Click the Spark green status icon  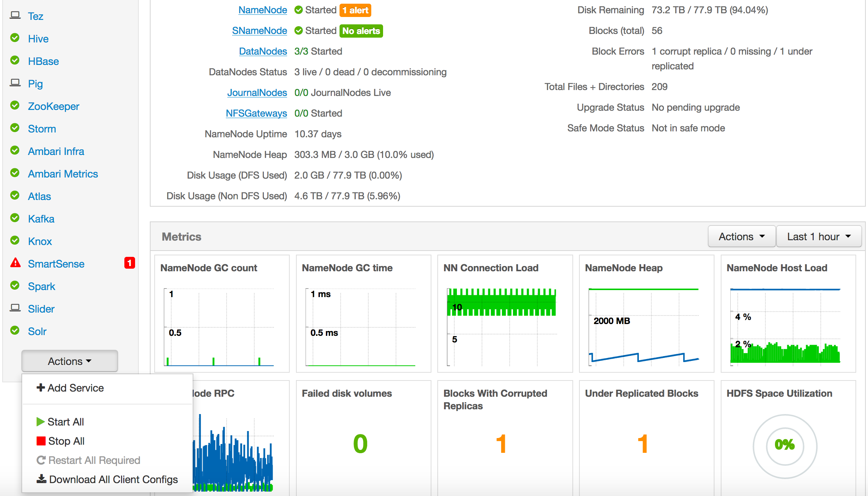pyautogui.click(x=15, y=286)
